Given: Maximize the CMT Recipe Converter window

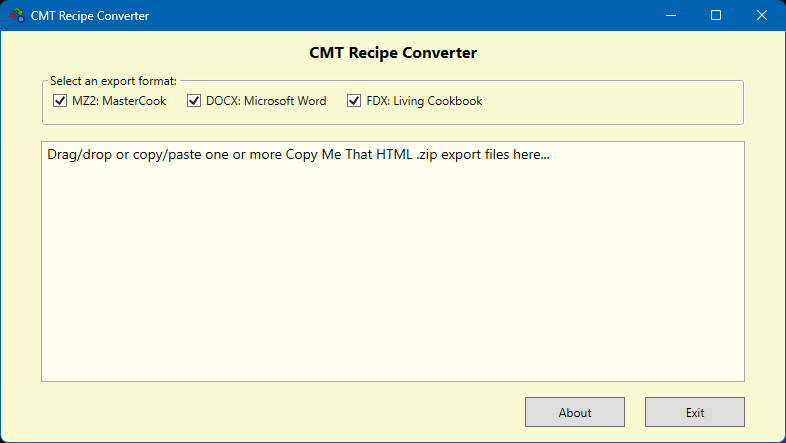Looking at the screenshot, I should coord(716,16).
